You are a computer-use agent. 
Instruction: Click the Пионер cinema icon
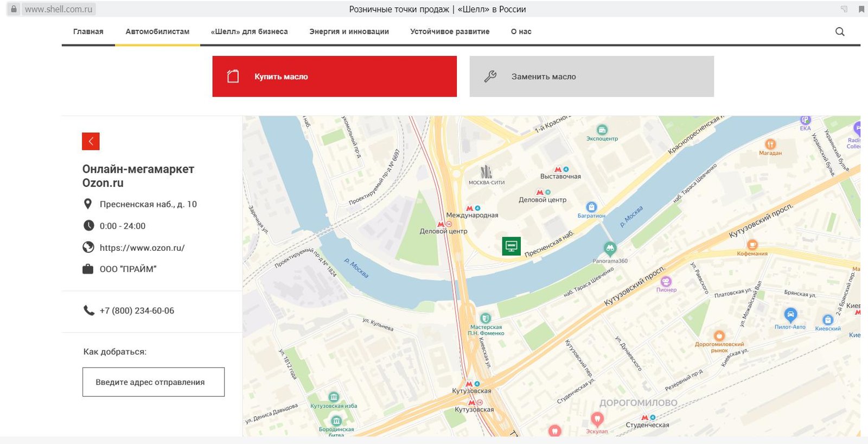point(666,281)
